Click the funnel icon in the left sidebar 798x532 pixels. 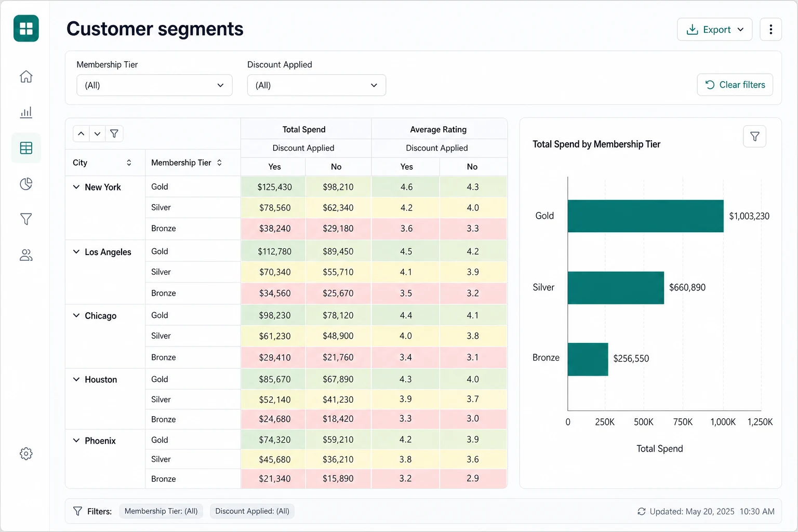[26, 219]
